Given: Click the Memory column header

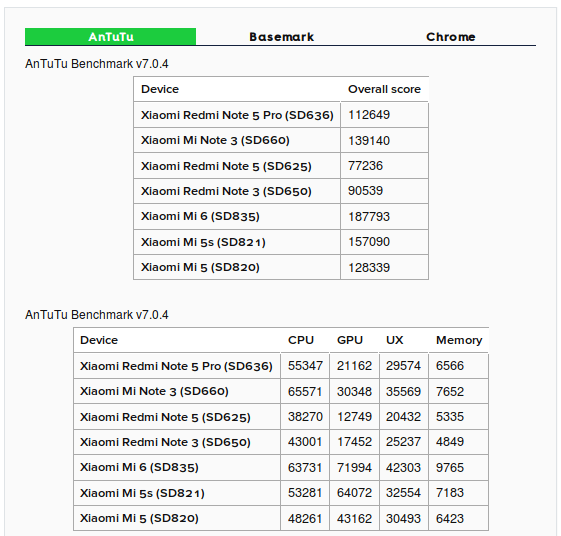Looking at the screenshot, I should (x=459, y=340).
